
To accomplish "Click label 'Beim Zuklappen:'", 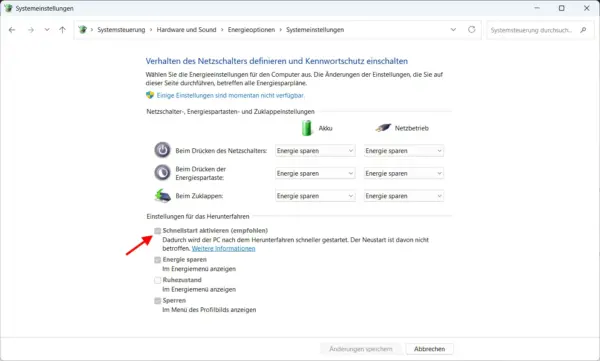I will [x=199, y=196].
